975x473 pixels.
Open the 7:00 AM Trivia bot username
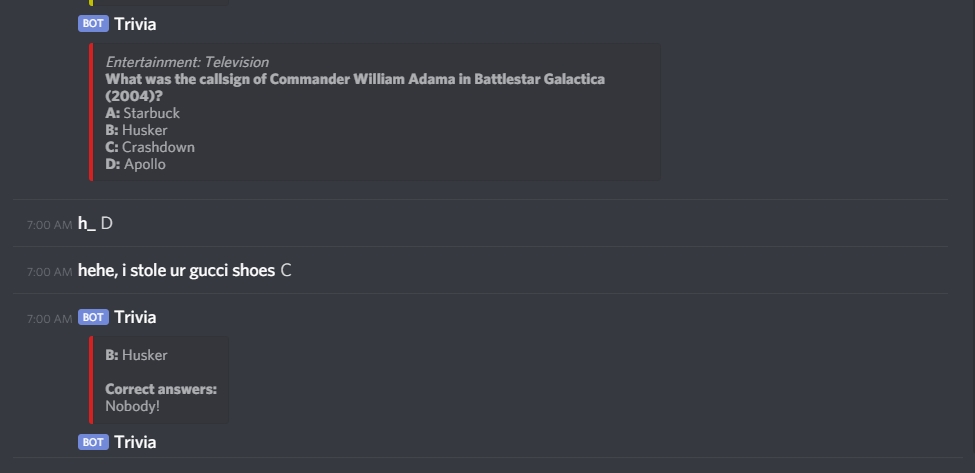click(x=135, y=318)
